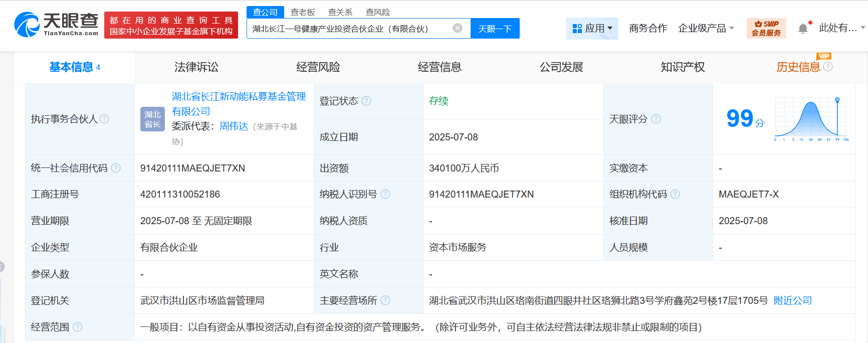Clear the search box text
The width and height of the screenshot is (868, 343).
tap(457, 28)
